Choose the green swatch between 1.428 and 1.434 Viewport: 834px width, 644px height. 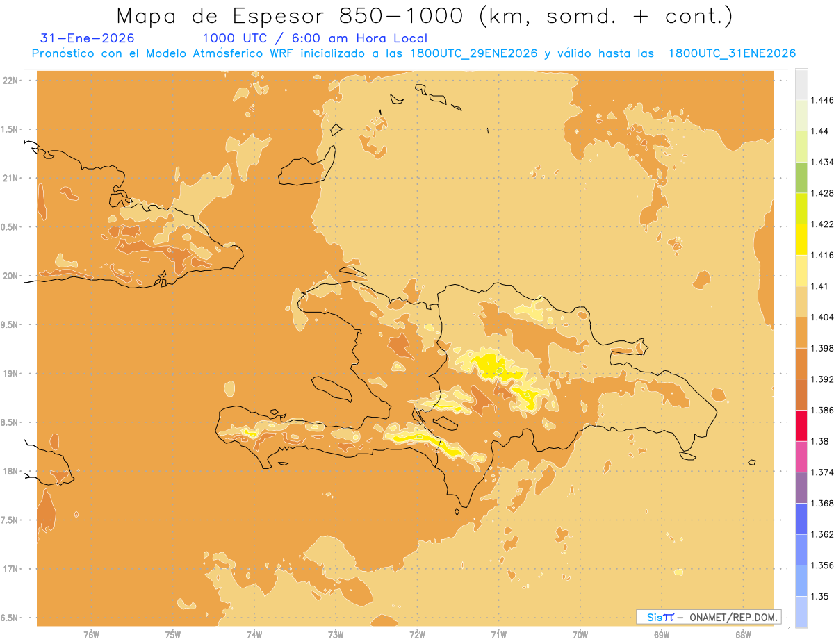point(801,177)
